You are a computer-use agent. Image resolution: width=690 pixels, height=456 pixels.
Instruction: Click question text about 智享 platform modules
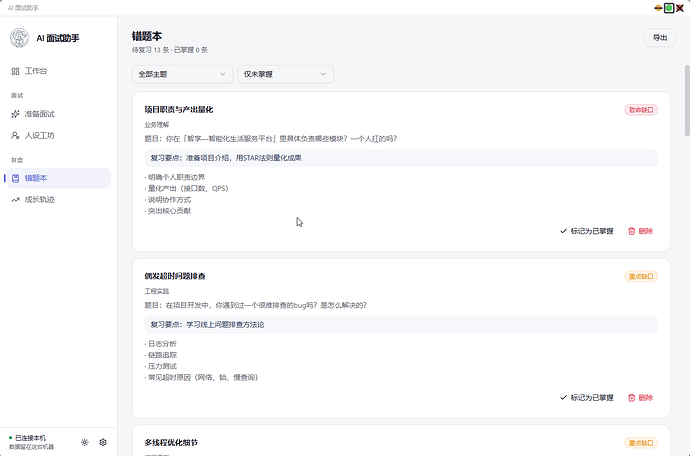point(271,139)
